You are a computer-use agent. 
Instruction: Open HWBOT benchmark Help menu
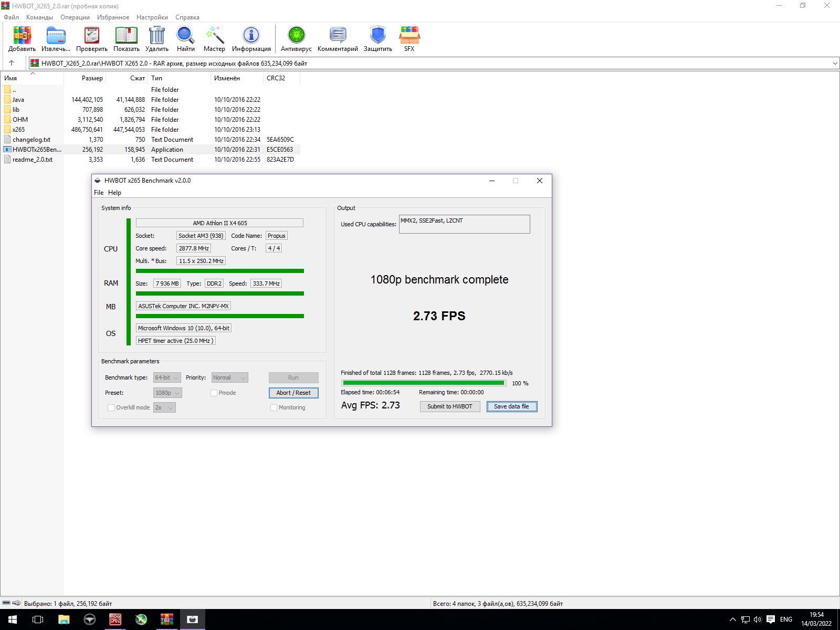pyautogui.click(x=114, y=193)
